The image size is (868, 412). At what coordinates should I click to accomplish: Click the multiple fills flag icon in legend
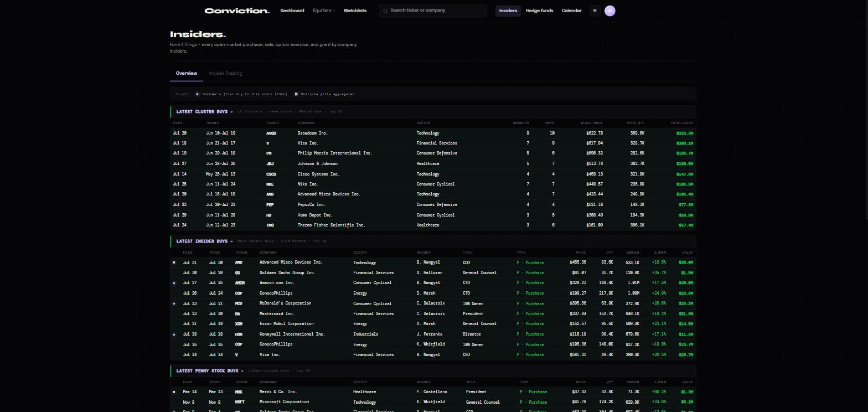point(296,94)
